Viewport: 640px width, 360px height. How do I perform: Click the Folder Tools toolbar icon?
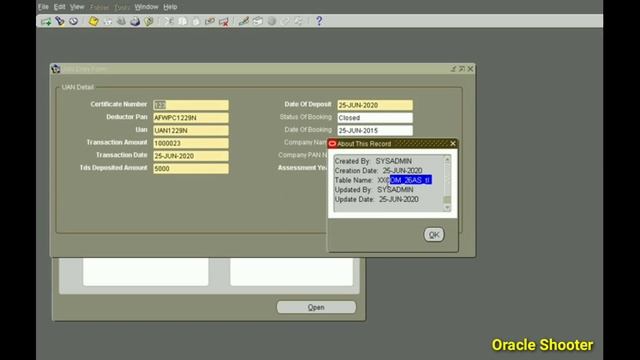click(299, 21)
